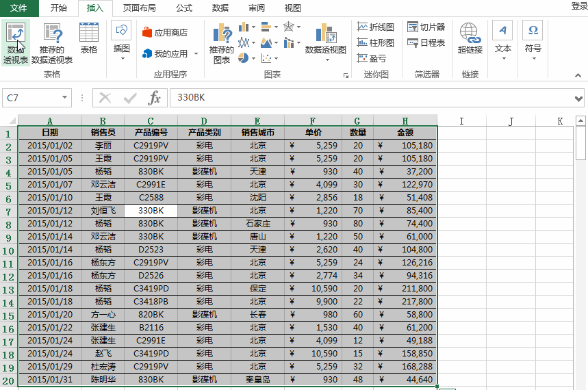The height and width of the screenshot is (390, 588).
Task: Switch to the 开始 tab
Action: (x=58, y=8)
